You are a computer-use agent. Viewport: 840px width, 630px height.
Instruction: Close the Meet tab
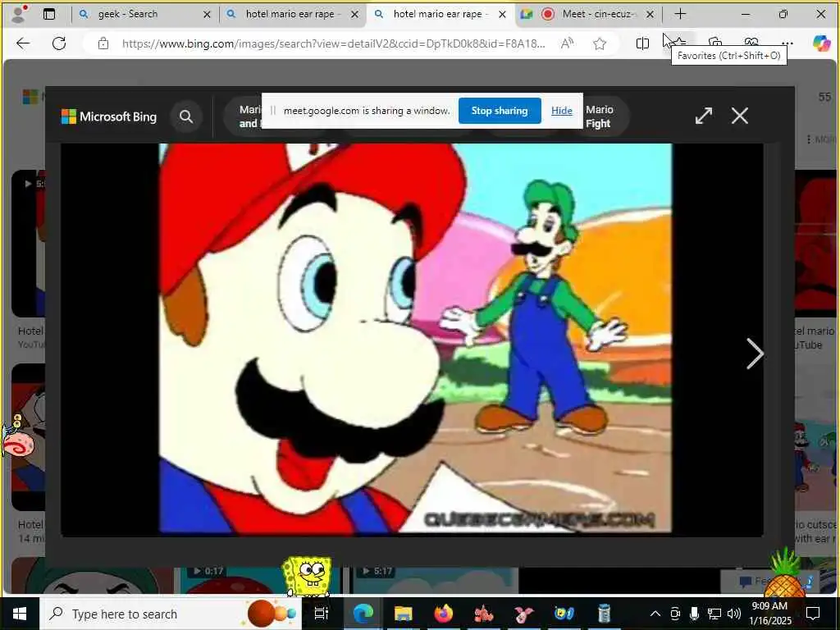(650, 15)
